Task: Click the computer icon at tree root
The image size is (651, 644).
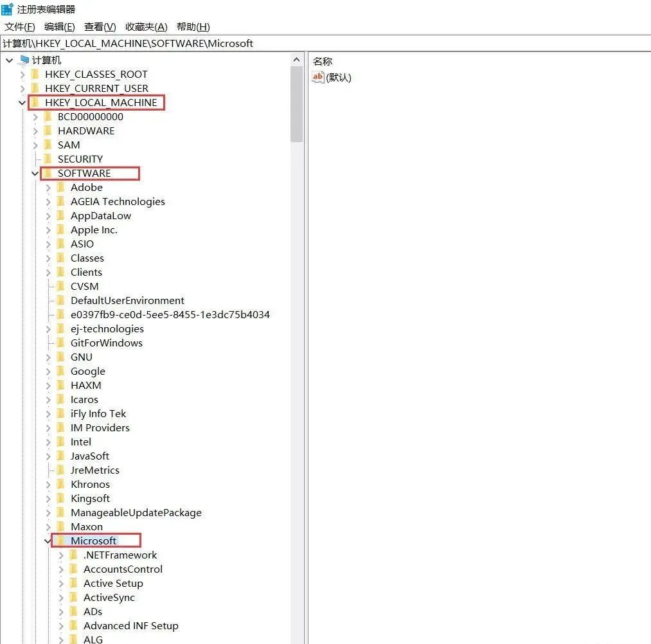Action: (x=24, y=60)
